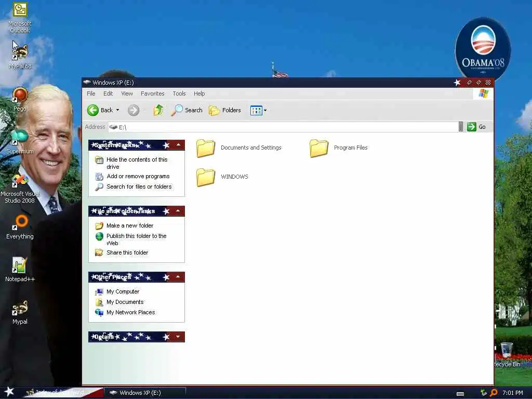The image size is (532, 399).
Task: Click Add or remove programs link
Action: point(138,176)
